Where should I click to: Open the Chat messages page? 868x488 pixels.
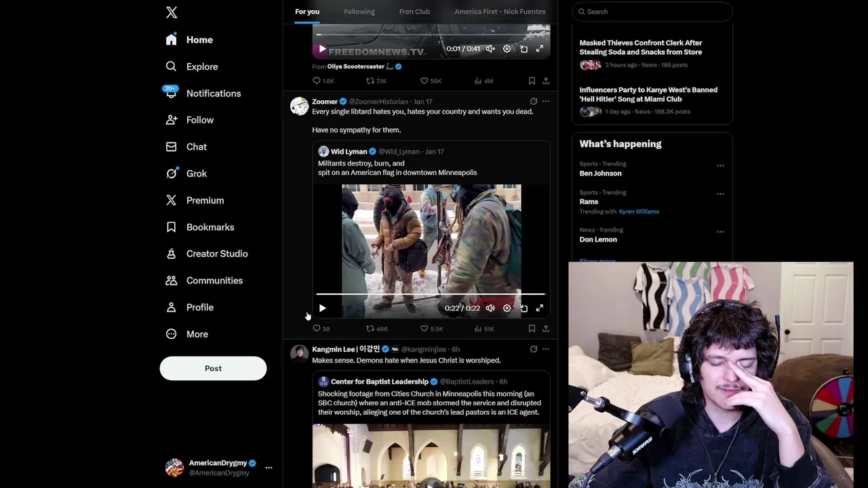tap(186, 147)
